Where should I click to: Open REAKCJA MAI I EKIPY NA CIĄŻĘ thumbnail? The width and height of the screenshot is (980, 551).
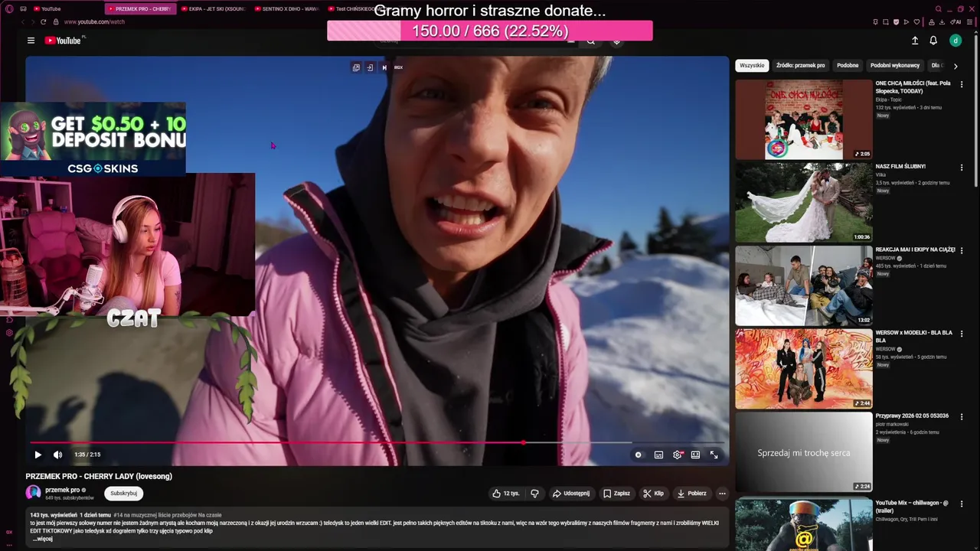[803, 285]
